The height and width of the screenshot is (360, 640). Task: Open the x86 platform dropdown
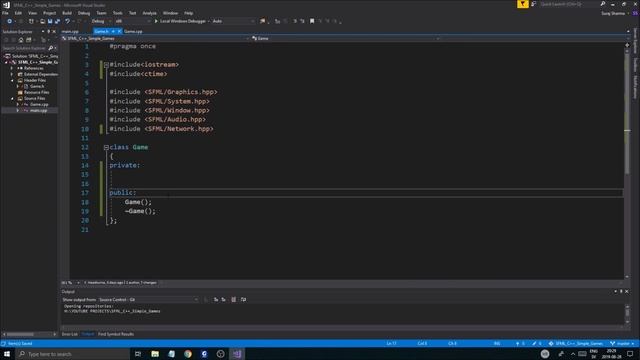click(x=133, y=21)
